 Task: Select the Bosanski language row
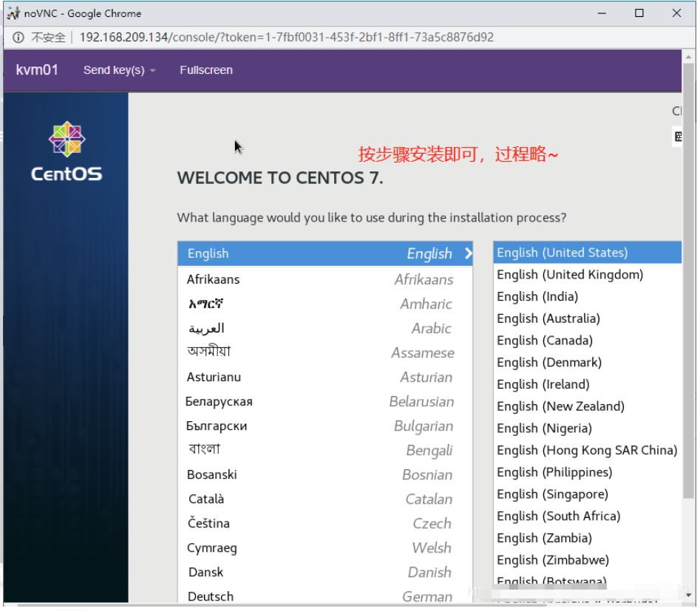click(x=325, y=475)
